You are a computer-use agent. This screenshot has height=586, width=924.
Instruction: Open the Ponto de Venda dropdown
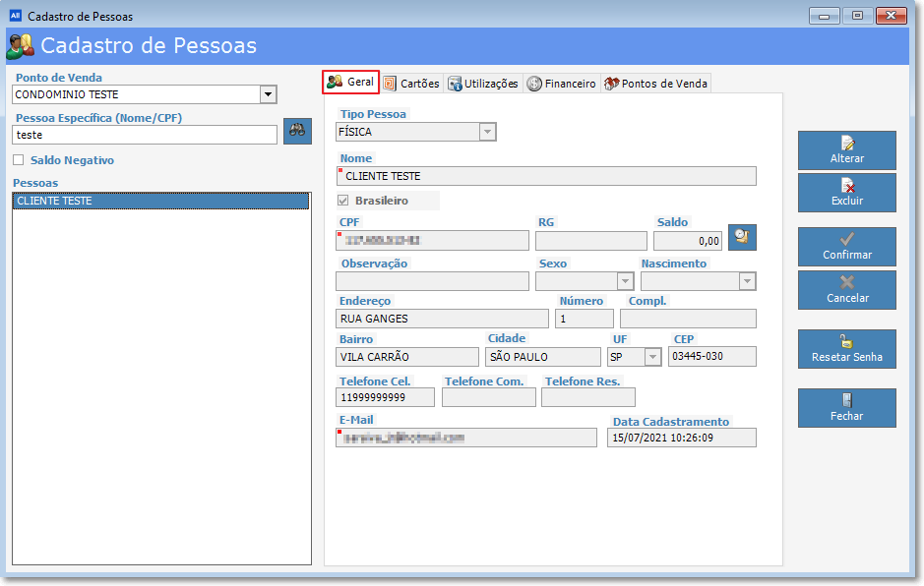(x=267, y=94)
